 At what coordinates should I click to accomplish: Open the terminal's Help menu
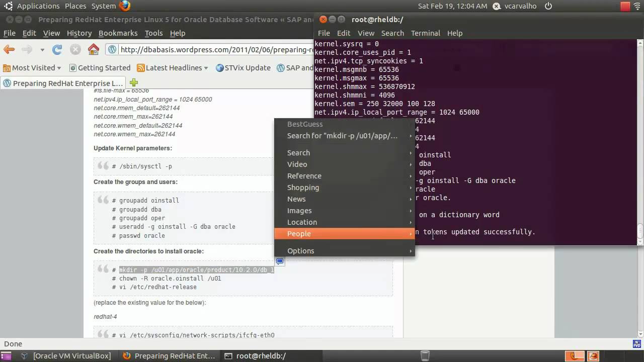(454, 33)
